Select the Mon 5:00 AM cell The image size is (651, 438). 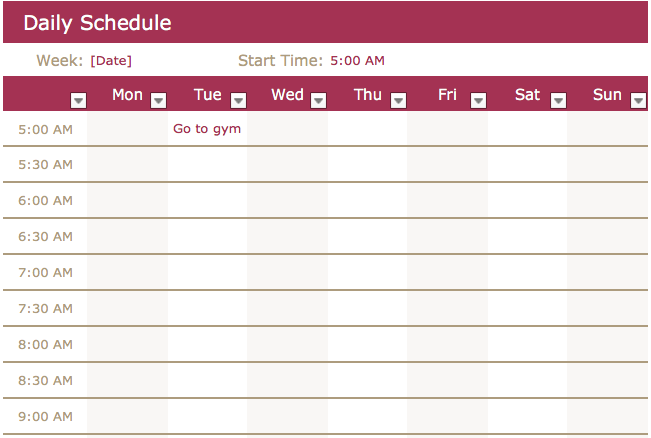127,129
